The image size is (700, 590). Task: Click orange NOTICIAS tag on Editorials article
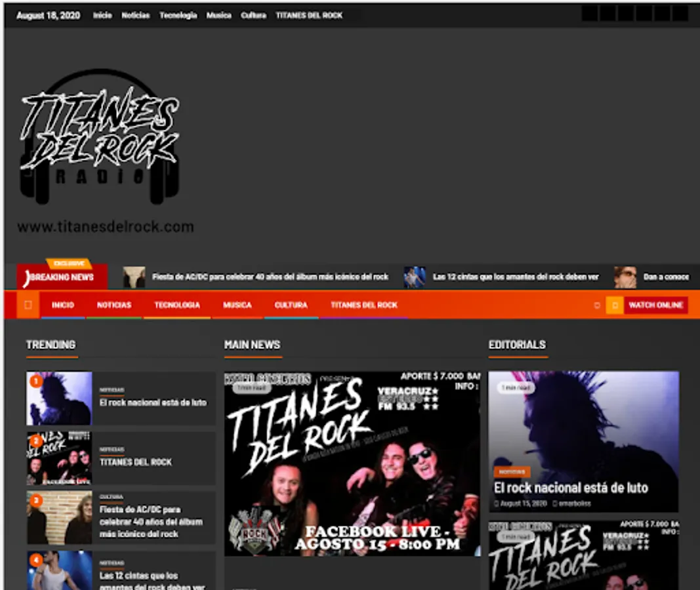[x=512, y=472]
